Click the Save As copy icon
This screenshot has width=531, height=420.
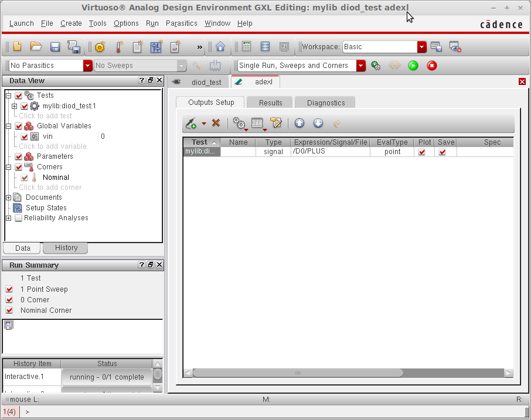73,47
